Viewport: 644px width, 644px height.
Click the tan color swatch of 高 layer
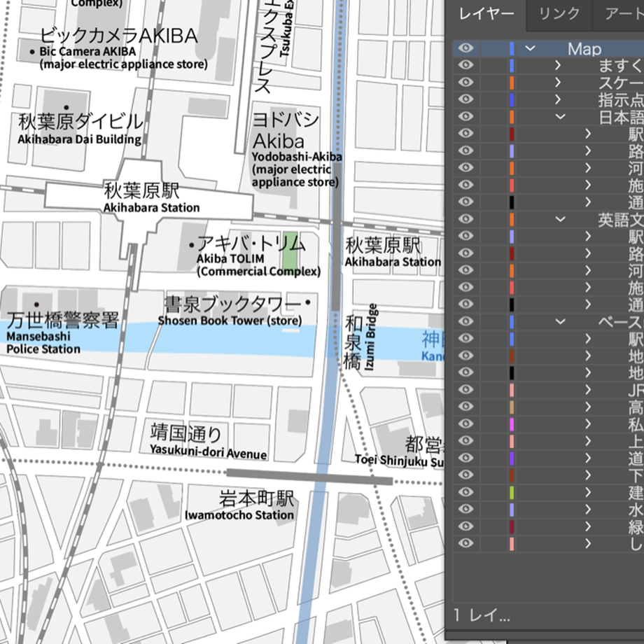pyautogui.click(x=512, y=407)
